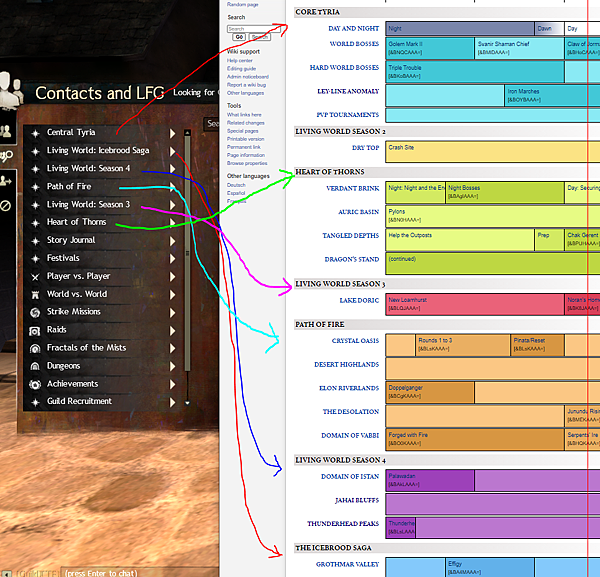Screen dimensions: 600x577
Task: Open the Verdant Brink map link
Action: point(352,188)
